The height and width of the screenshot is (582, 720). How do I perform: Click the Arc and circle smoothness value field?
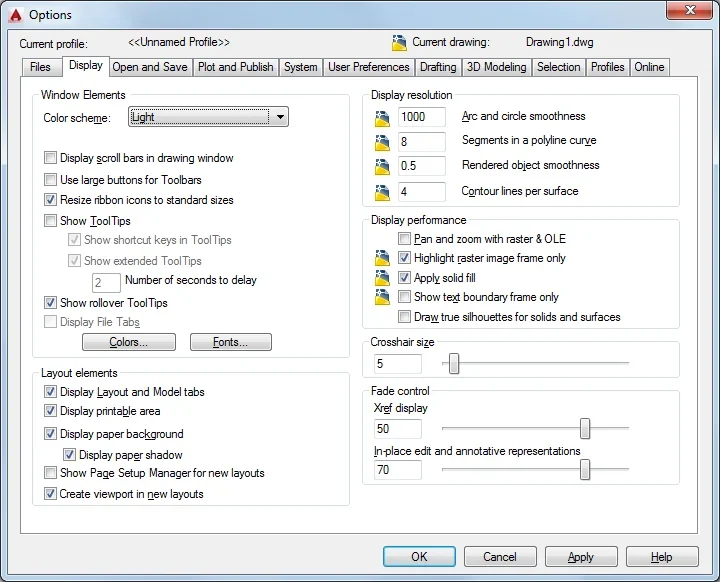[422, 117]
